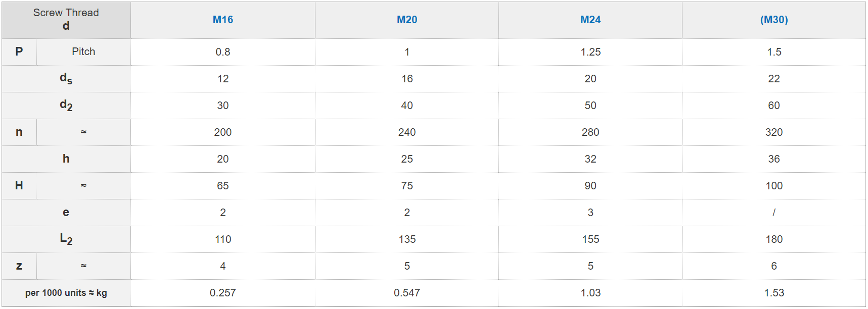
Task: Follow the M24 screw thread link
Action: (590, 20)
